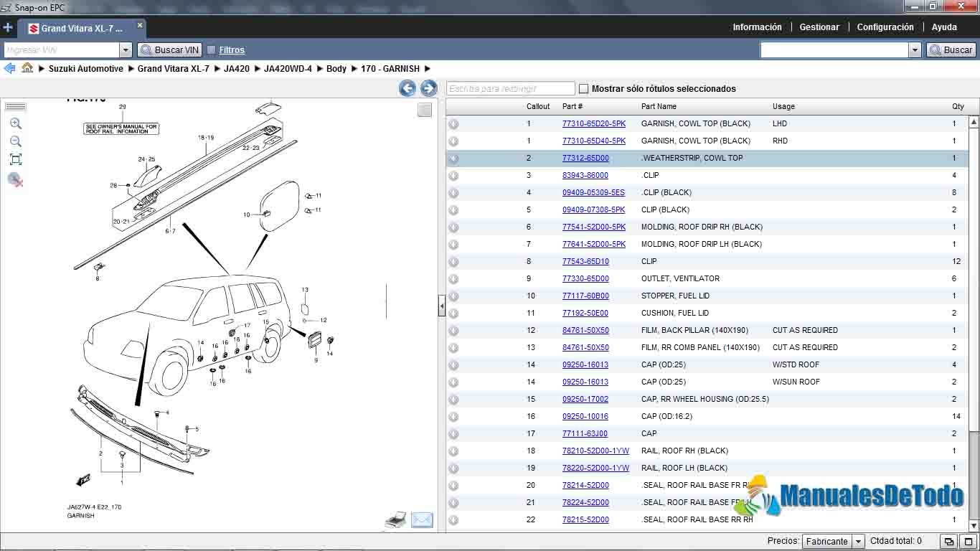This screenshot has height=551, width=980.
Task: Go to previous illustration arrow
Action: (x=407, y=88)
